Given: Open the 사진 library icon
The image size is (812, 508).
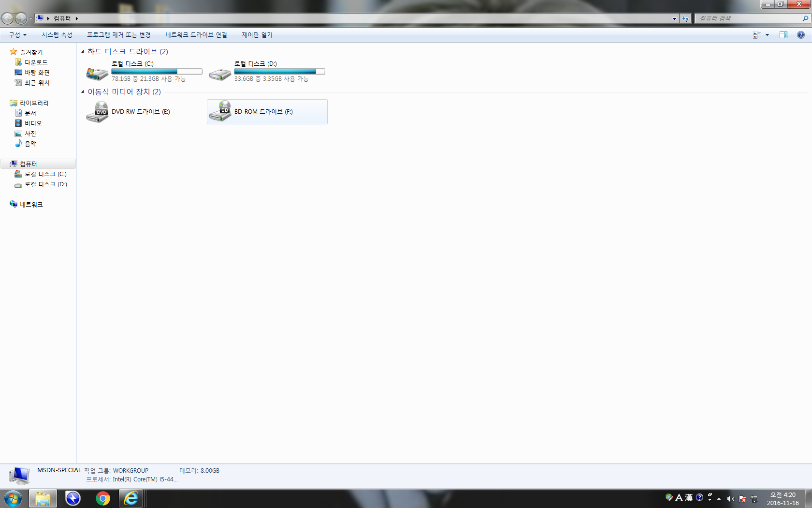Looking at the screenshot, I should (18, 134).
